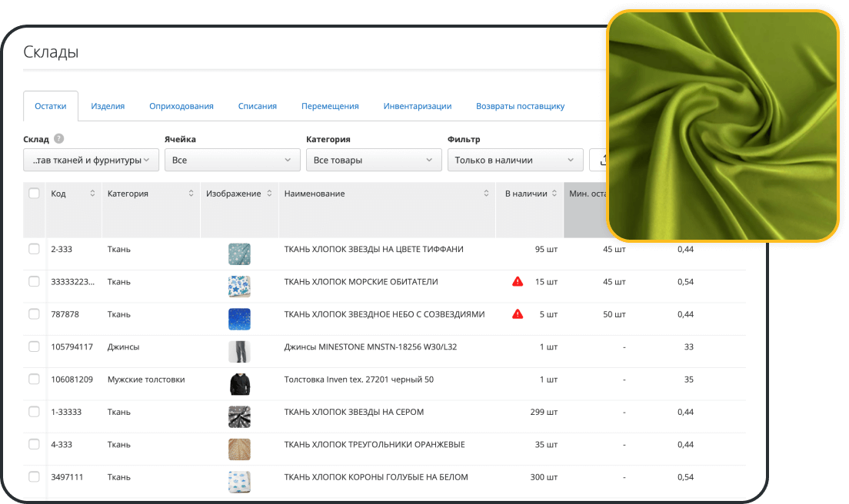849x504 pixels.
Task: Click the help icon next to Склад
Action: point(58,140)
